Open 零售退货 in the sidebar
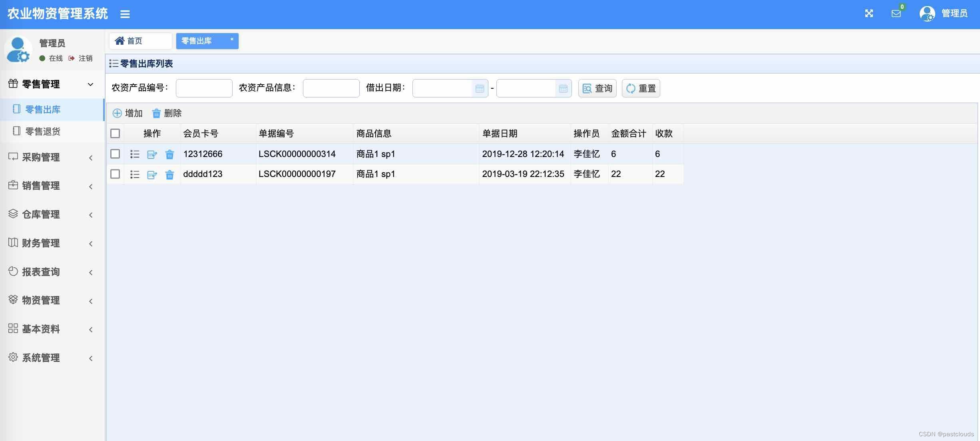The image size is (980, 441). pos(43,131)
